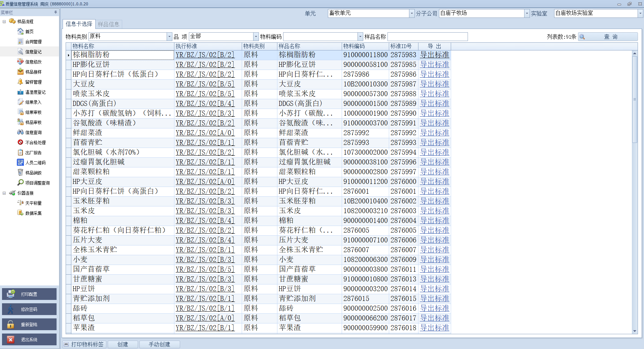This screenshot has height=349, width=644.
Task: Open the 重新登陆 lock icon button
Action: click(11, 324)
